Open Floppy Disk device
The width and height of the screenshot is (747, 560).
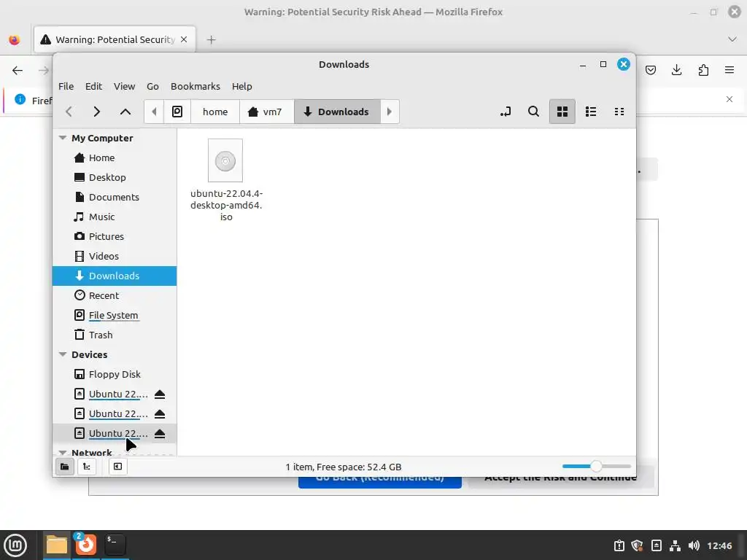click(115, 374)
